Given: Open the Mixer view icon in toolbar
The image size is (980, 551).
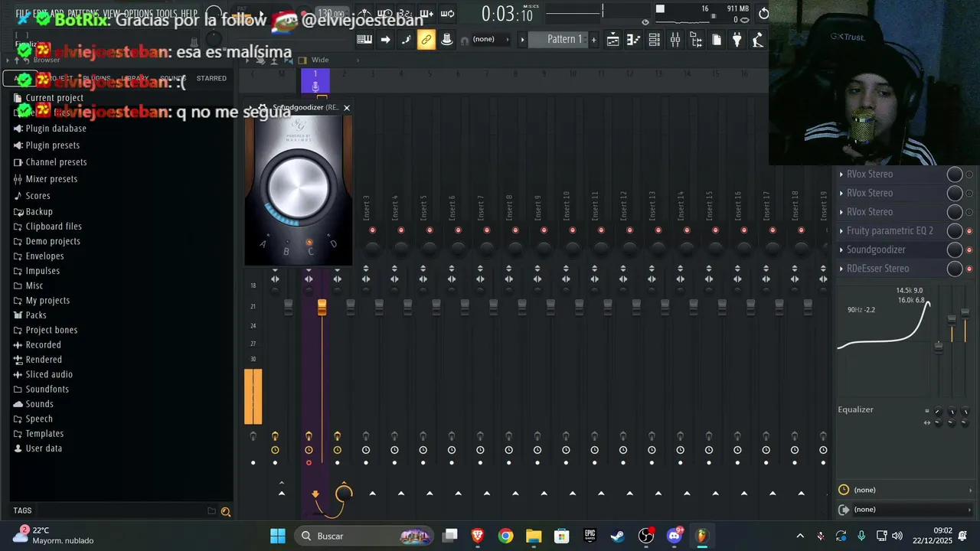Looking at the screenshot, I should tap(675, 40).
